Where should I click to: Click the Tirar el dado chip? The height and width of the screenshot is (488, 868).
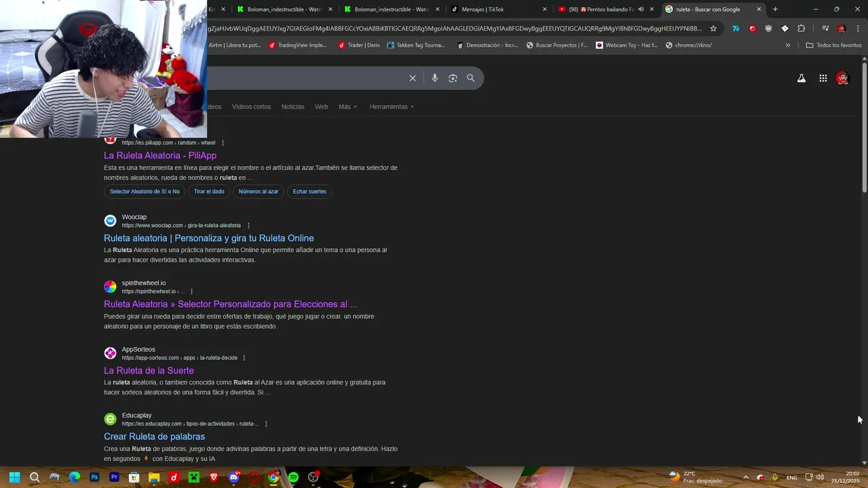click(209, 192)
